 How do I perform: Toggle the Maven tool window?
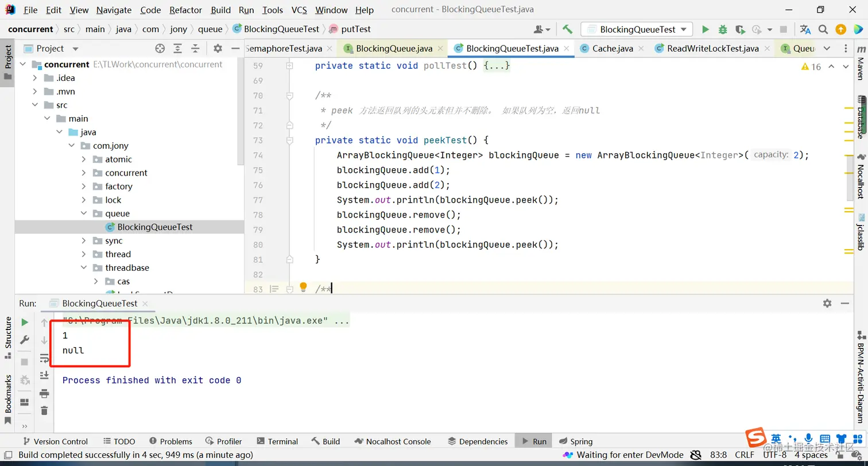[861, 63]
